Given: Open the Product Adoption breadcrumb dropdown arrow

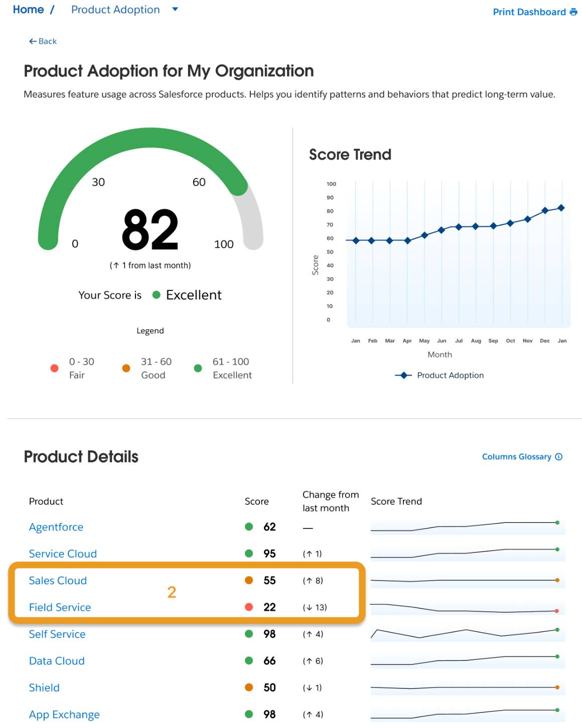Looking at the screenshot, I should pyautogui.click(x=175, y=9).
